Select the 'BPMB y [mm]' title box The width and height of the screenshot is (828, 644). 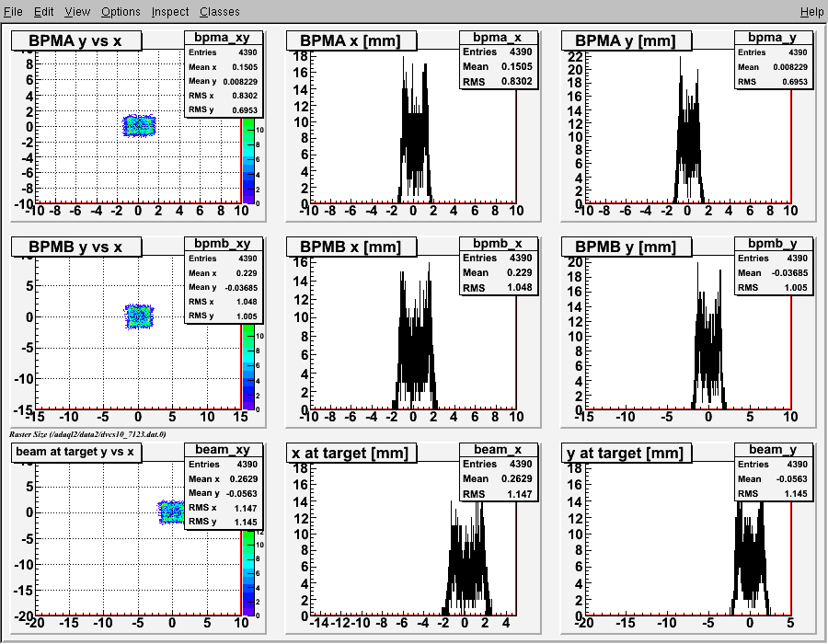pos(627,247)
